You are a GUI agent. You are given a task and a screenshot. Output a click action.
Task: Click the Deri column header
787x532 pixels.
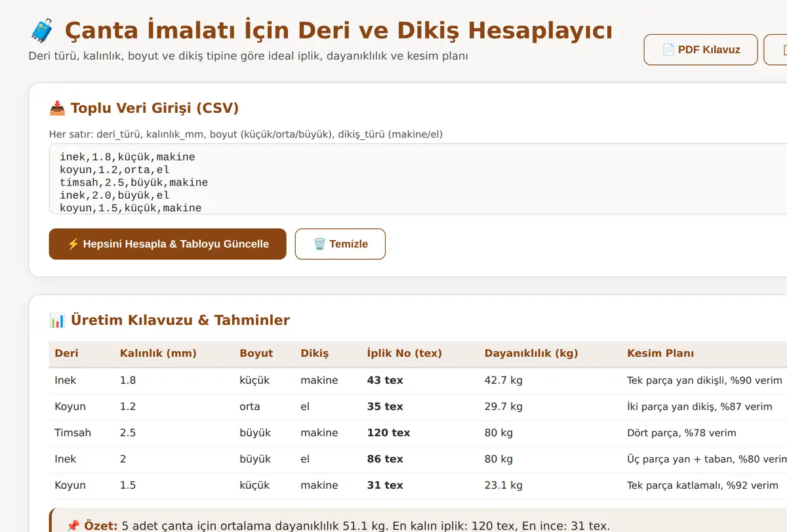pyautogui.click(x=66, y=353)
